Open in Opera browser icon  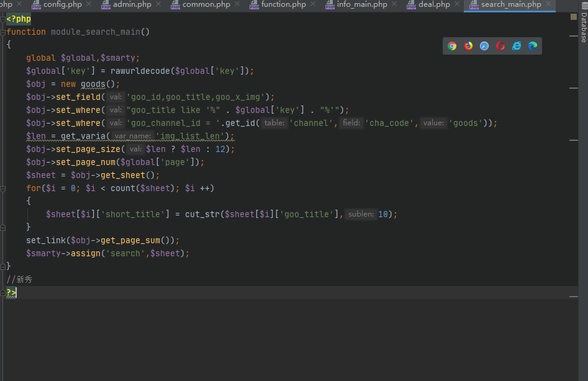click(500, 46)
